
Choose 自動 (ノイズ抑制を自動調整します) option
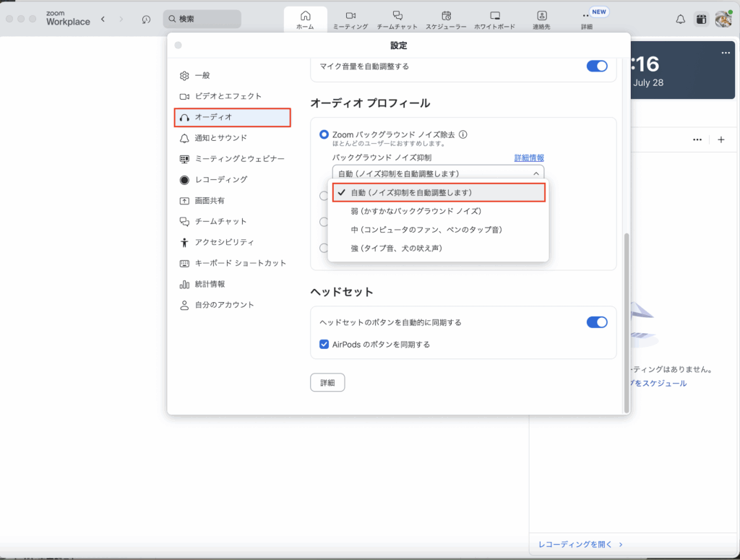click(439, 192)
